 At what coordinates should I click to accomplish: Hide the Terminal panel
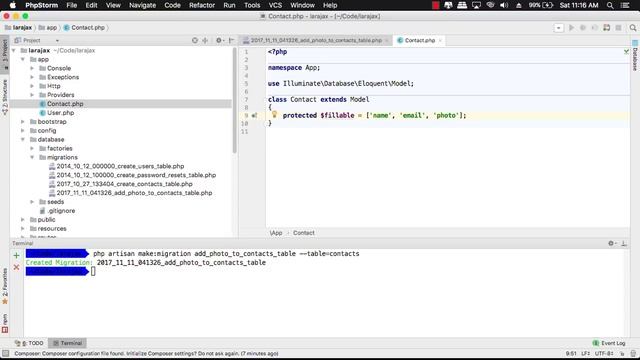624,243
